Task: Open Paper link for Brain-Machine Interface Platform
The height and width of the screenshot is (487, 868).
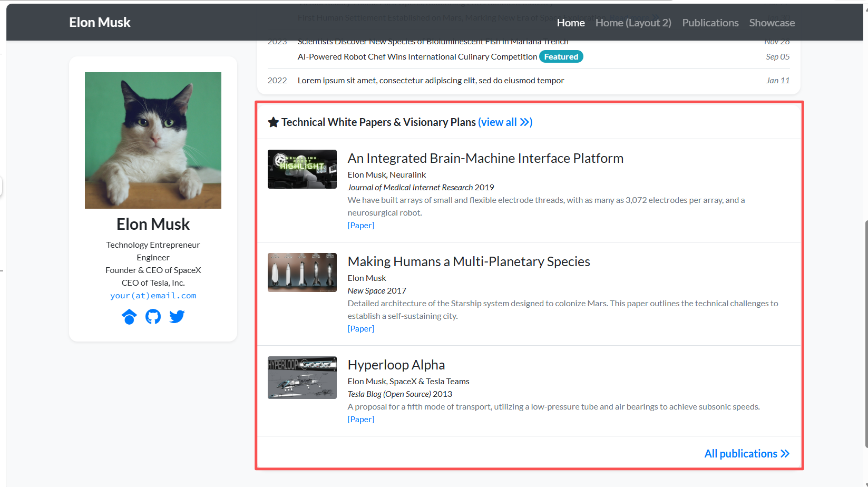Action: point(361,226)
